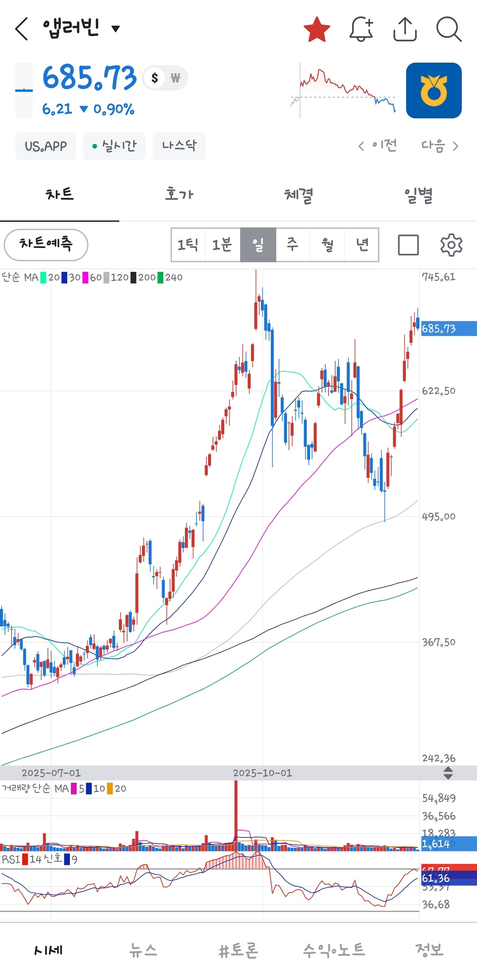Switch currency toggle to won
This screenshot has width=477, height=980.
175,78
